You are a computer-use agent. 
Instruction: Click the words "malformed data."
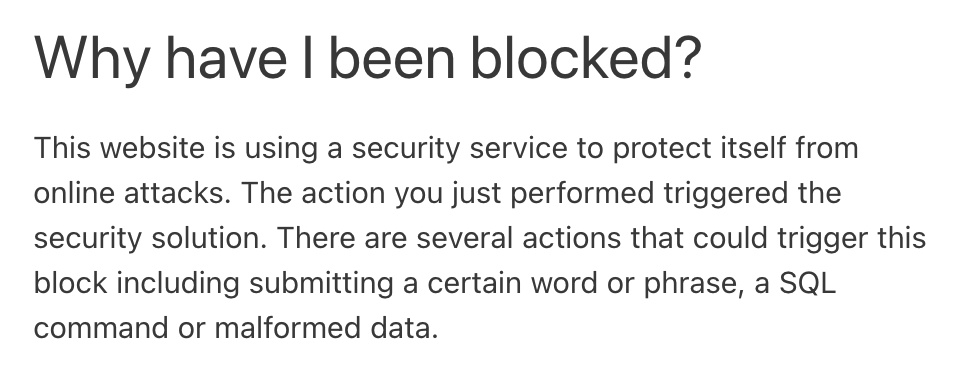(326, 328)
